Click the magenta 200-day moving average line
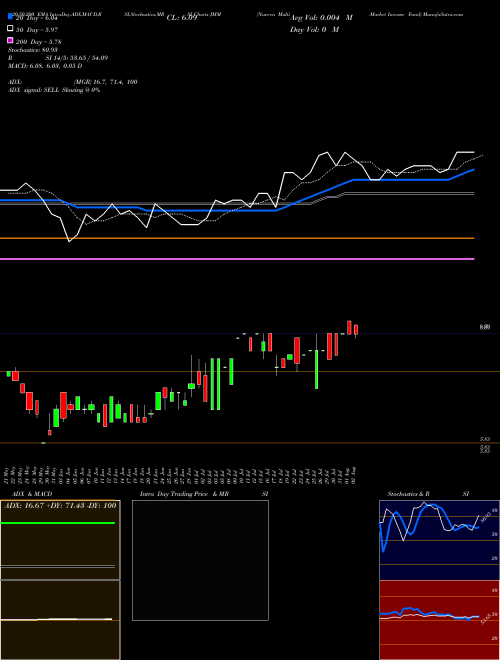Screen dimensions: 500x660 tap(237, 259)
